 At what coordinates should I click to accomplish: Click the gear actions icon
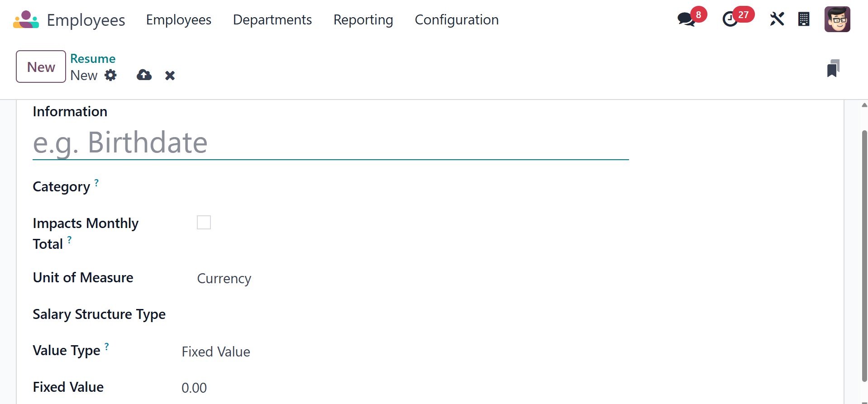click(x=110, y=75)
